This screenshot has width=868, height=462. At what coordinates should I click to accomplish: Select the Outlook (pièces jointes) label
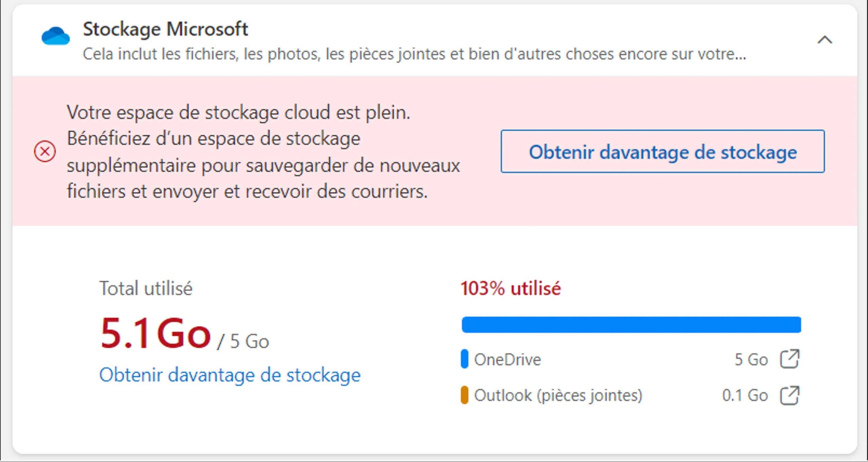tap(558, 396)
